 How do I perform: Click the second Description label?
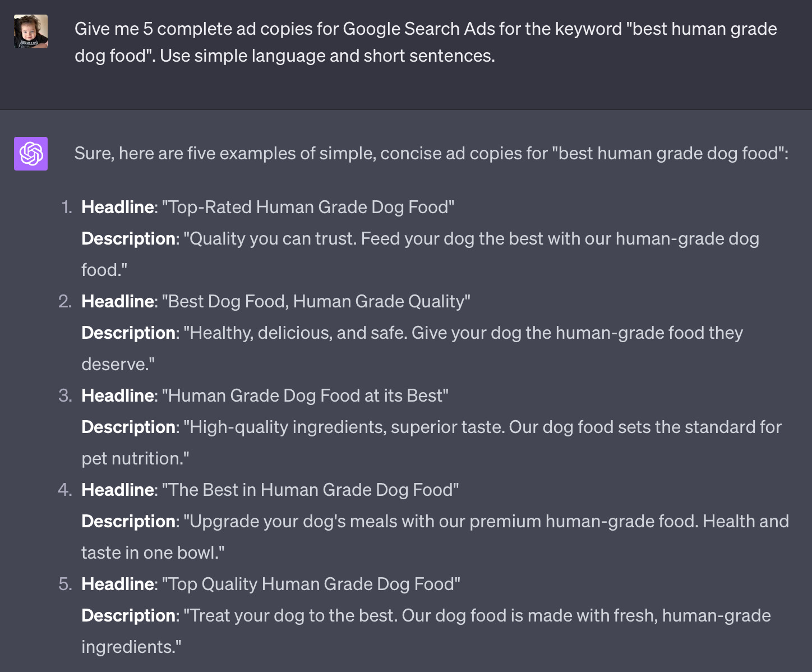[x=128, y=333]
